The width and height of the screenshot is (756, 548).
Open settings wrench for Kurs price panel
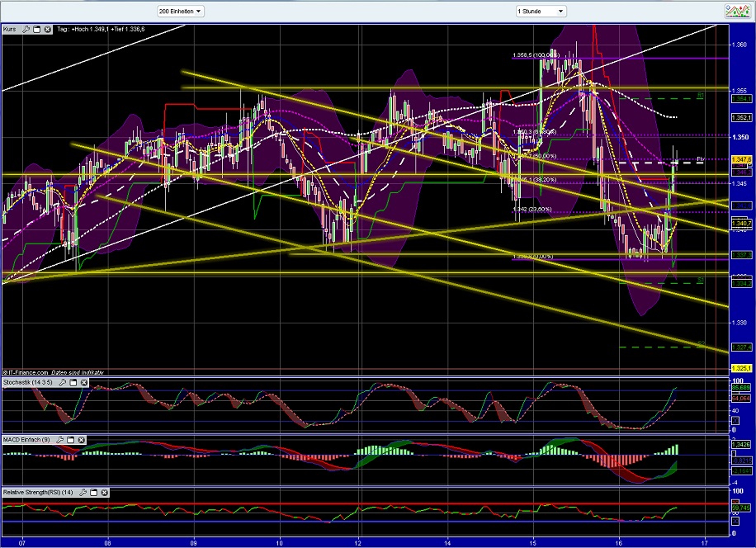coord(26,30)
